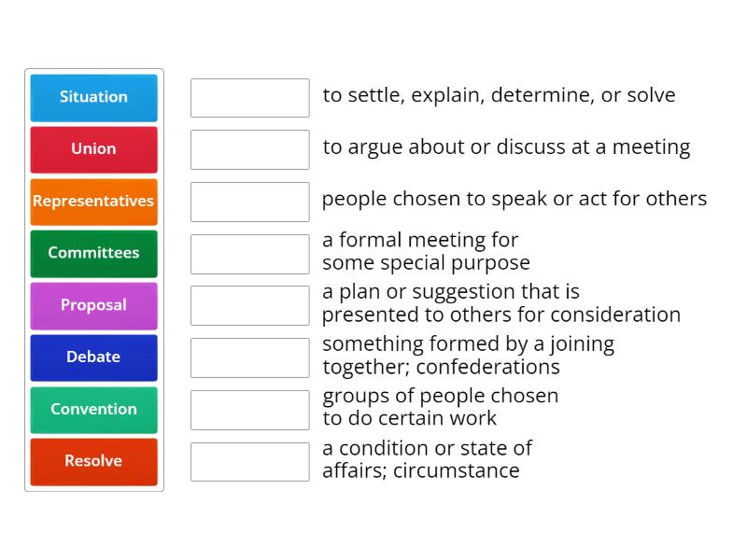Select the teal Convention tile
Image resolution: width=747 pixels, height=560 pixels.
pos(93,410)
